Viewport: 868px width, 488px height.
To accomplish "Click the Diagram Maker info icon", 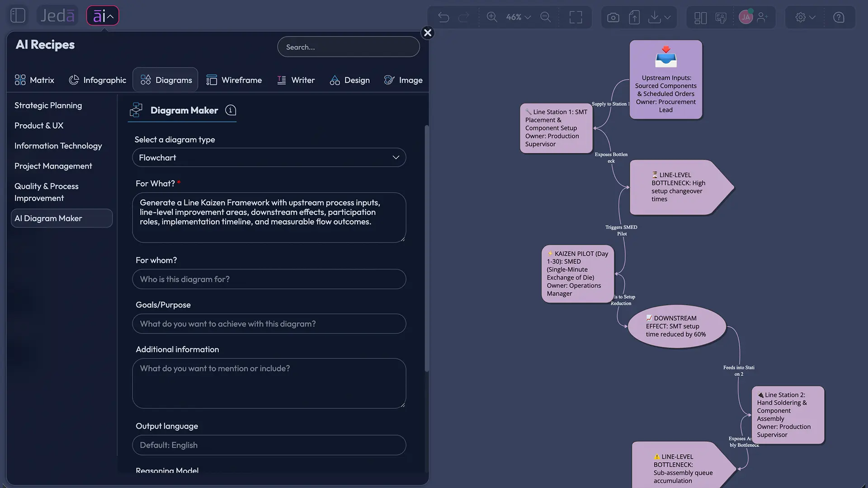I will [x=231, y=110].
